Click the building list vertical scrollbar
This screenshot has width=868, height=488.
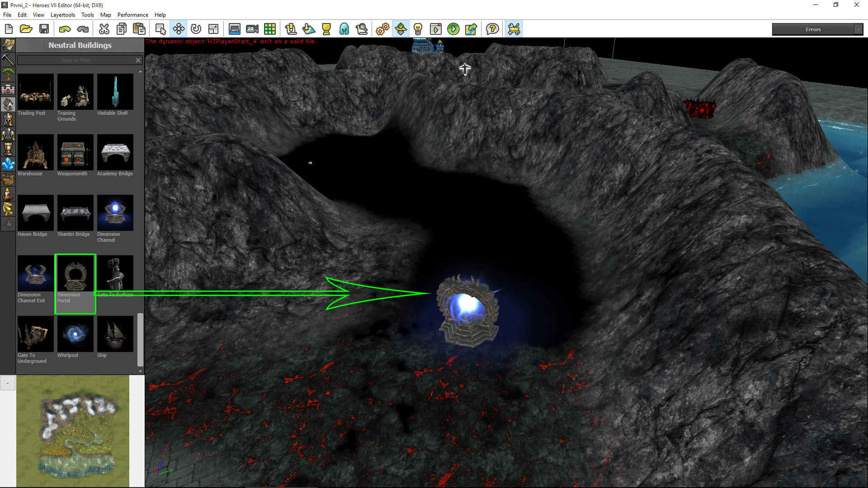coord(140,339)
